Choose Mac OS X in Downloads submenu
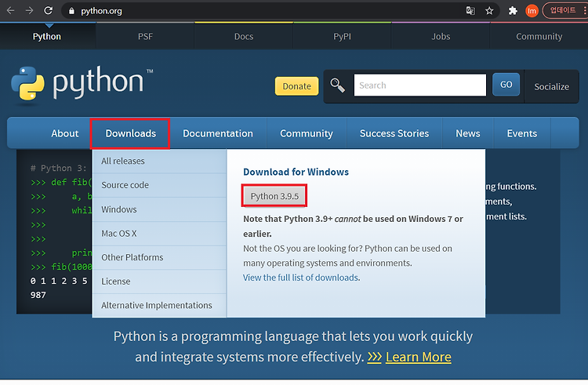 (159, 234)
